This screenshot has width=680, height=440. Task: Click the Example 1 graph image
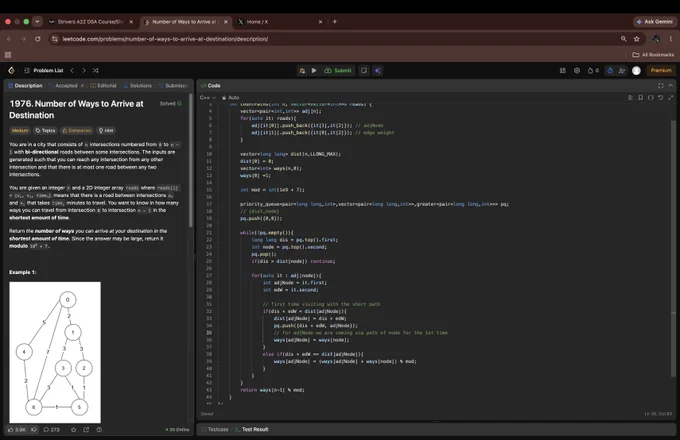55,352
